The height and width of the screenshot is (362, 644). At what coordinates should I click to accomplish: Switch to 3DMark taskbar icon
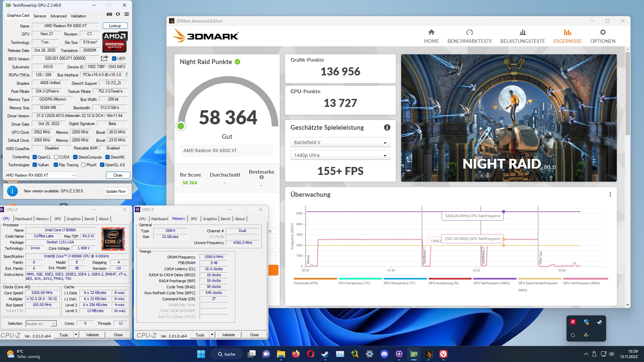pos(429,354)
